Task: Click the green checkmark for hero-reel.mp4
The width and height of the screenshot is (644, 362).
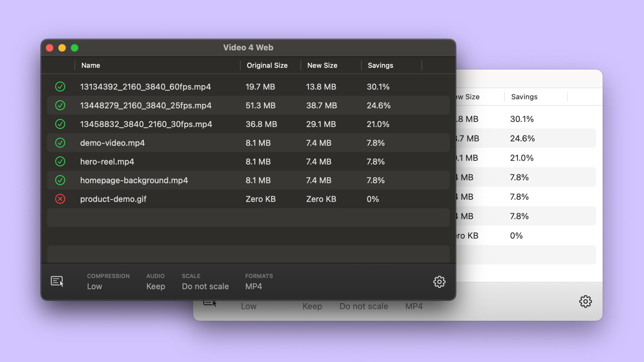Action: pos(60,162)
